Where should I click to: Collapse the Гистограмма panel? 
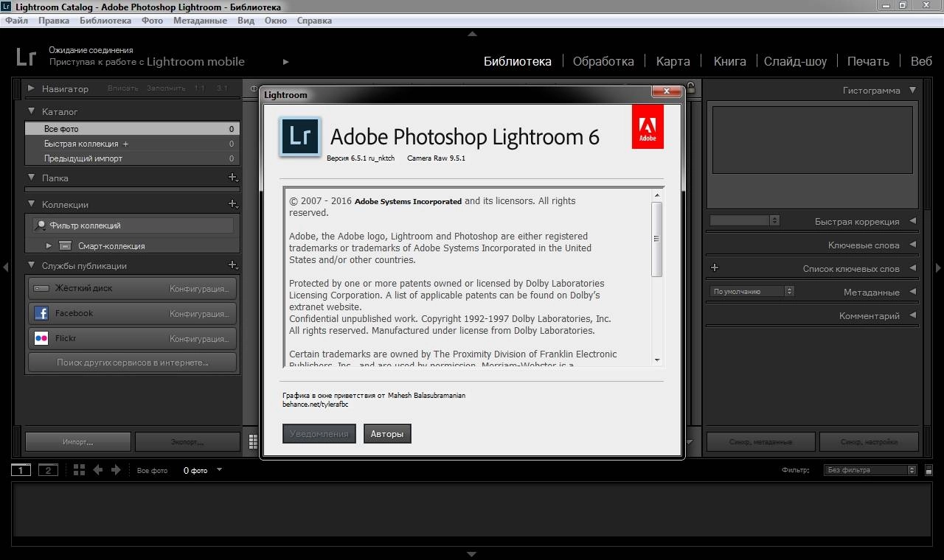coord(912,90)
